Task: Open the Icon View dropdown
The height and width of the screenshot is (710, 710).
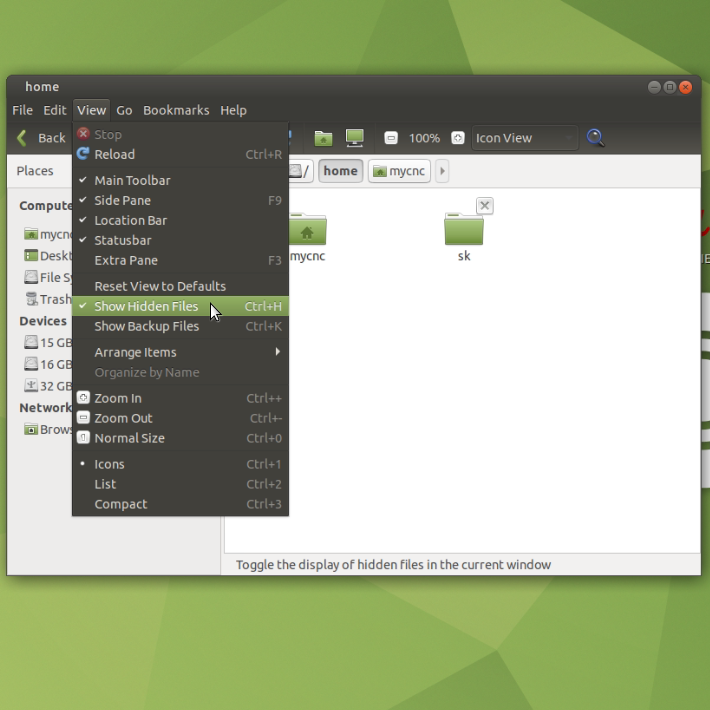Action: (524, 138)
